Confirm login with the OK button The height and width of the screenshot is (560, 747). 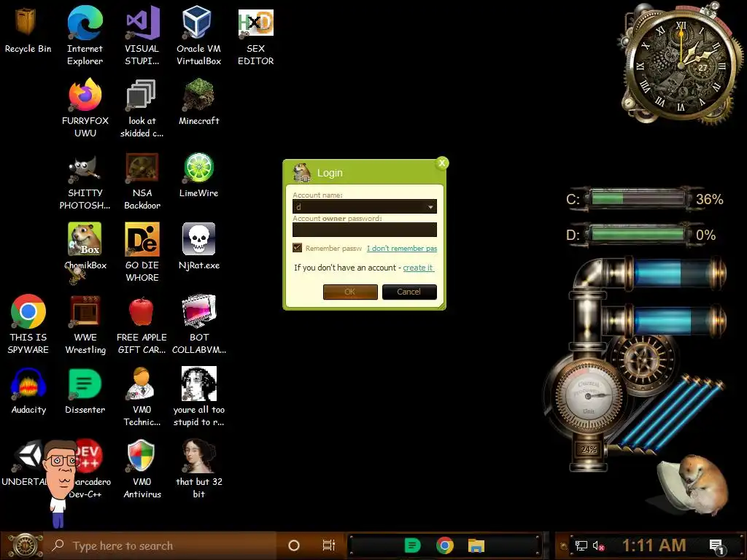pyautogui.click(x=350, y=292)
